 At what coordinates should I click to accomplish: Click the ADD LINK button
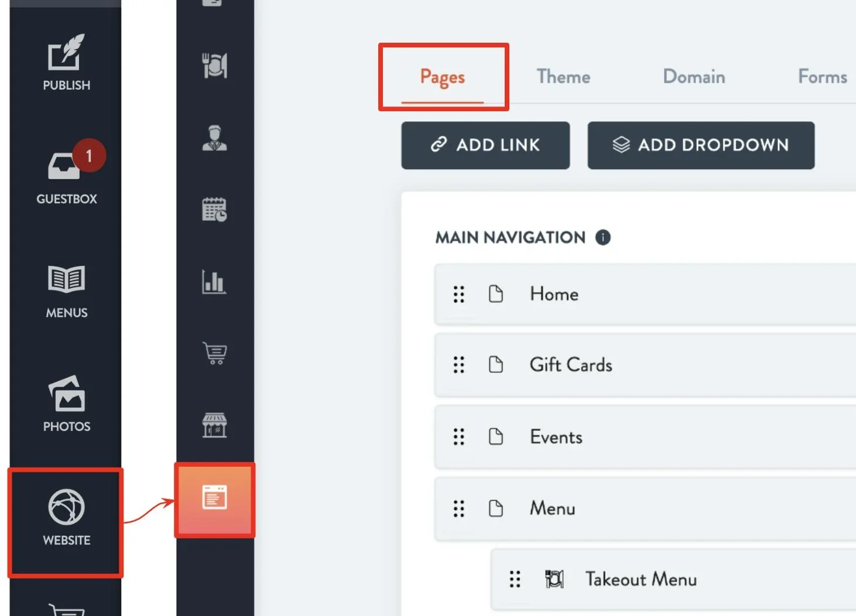coord(485,145)
